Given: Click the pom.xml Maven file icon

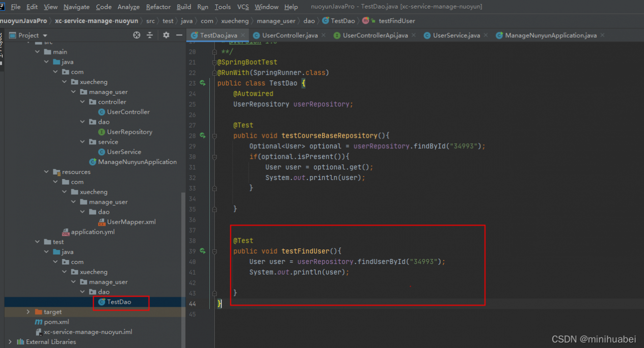Looking at the screenshot, I should pyautogui.click(x=38, y=322).
